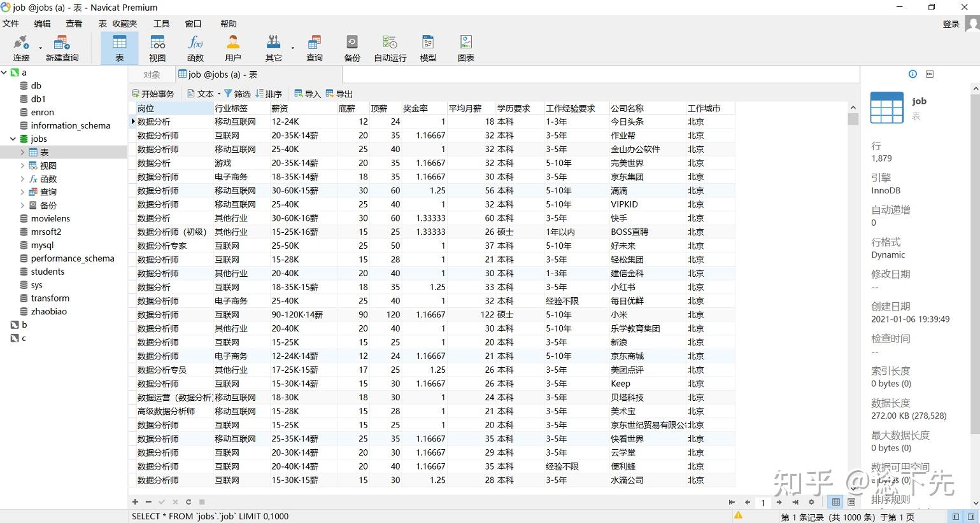The width and height of the screenshot is (980, 523).
Task: Add a record with the plus icon
Action: point(135,502)
